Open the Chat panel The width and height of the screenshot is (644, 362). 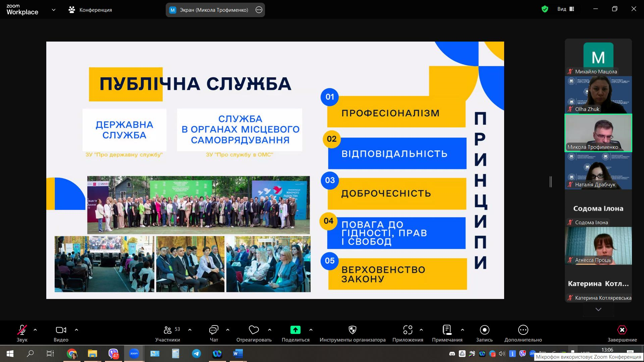(x=214, y=330)
